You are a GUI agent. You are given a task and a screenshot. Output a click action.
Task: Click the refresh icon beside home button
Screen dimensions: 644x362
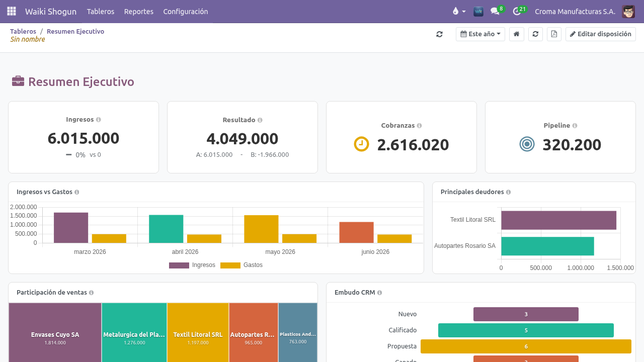coord(535,34)
